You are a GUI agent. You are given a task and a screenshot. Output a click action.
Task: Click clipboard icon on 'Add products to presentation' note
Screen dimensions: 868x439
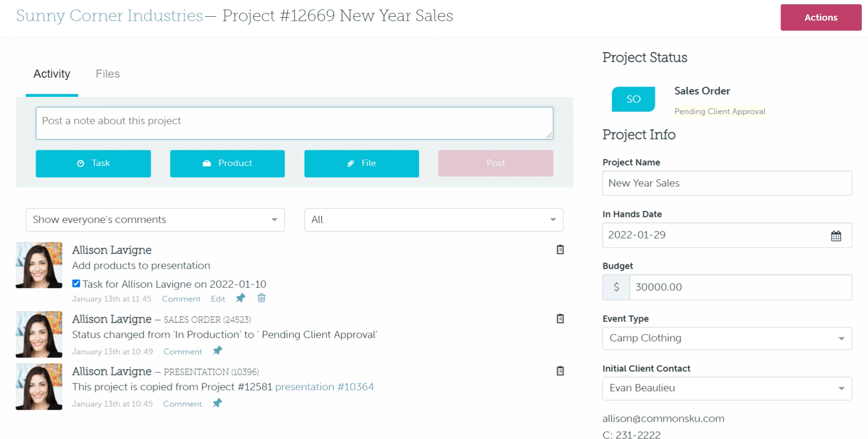click(x=560, y=249)
